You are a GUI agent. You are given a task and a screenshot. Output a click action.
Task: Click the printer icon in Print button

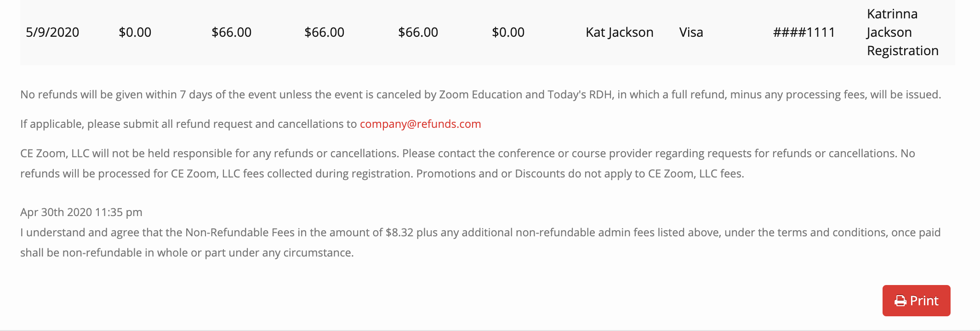pos(900,301)
